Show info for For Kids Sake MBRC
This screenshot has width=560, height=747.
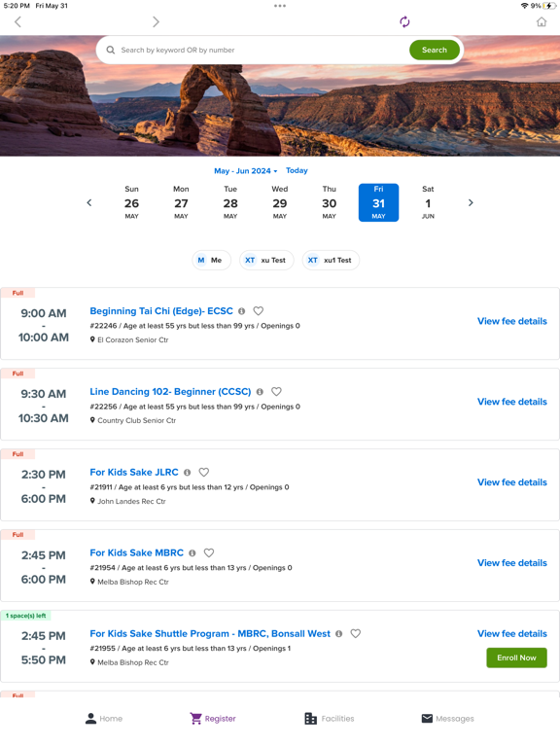point(192,553)
